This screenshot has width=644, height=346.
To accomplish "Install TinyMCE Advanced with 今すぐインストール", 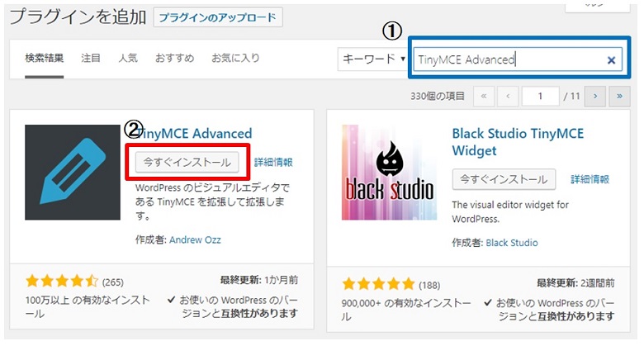I will (x=187, y=161).
